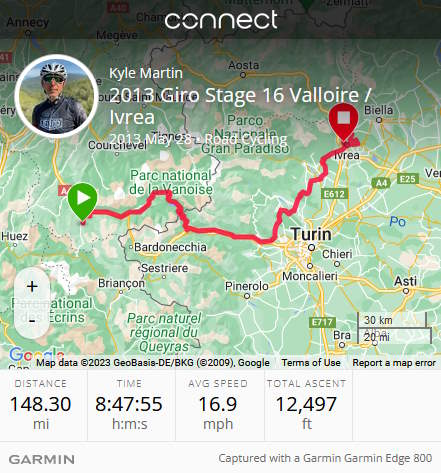Click the green start marker on map
Image resolution: width=441 pixels, height=473 pixels.
pyautogui.click(x=82, y=201)
